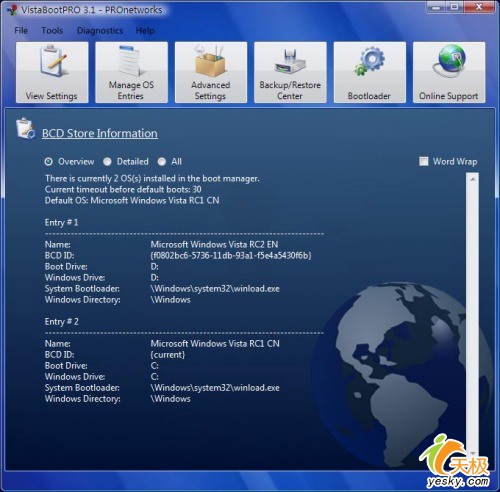Screen dimensions: 500x492
Task: Click Entry 2 winload.exe bootloader path
Action: pyautogui.click(x=215, y=388)
